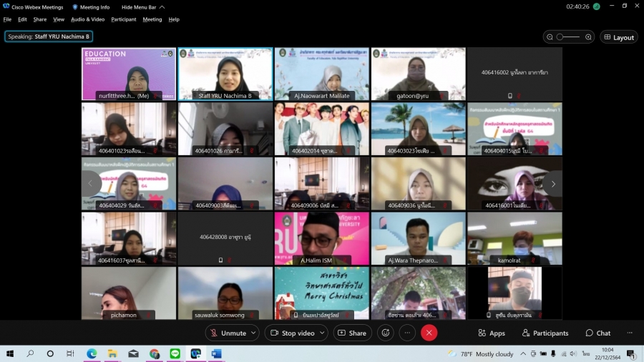Click the Share content button
Image resolution: width=644 pixels, height=362 pixels.
click(x=352, y=333)
